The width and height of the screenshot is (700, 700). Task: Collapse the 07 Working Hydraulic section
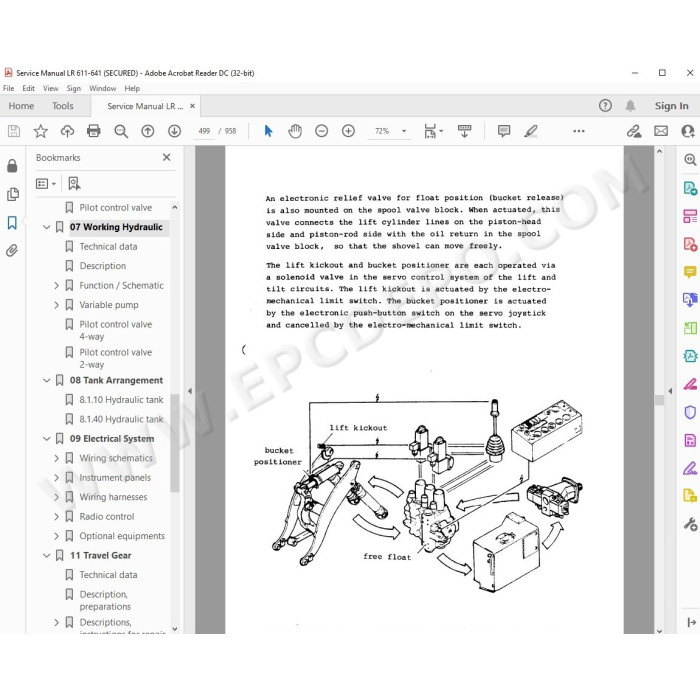click(46, 227)
